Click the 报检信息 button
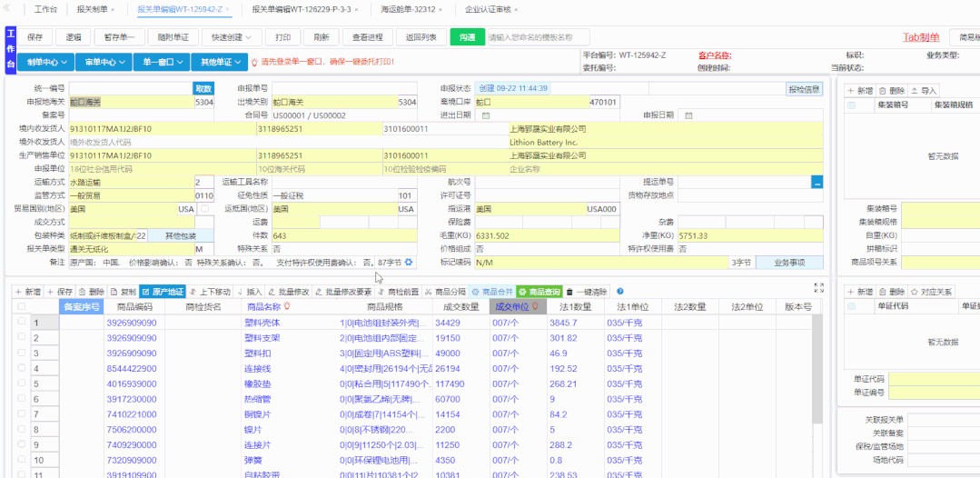The height and width of the screenshot is (478, 980). pyautogui.click(x=805, y=89)
